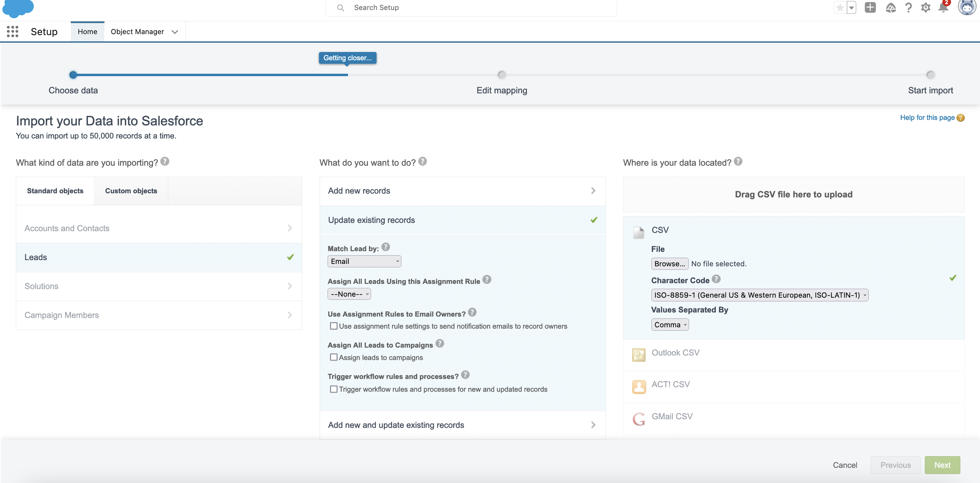The height and width of the screenshot is (483, 980).
Task: Click the help icon next to Character Code
Action: click(716, 279)
